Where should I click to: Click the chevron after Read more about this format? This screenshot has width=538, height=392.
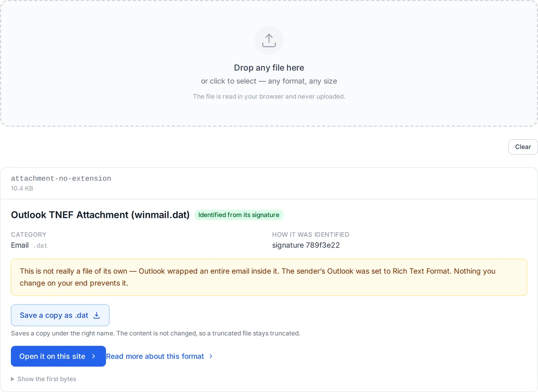point(211,356)
